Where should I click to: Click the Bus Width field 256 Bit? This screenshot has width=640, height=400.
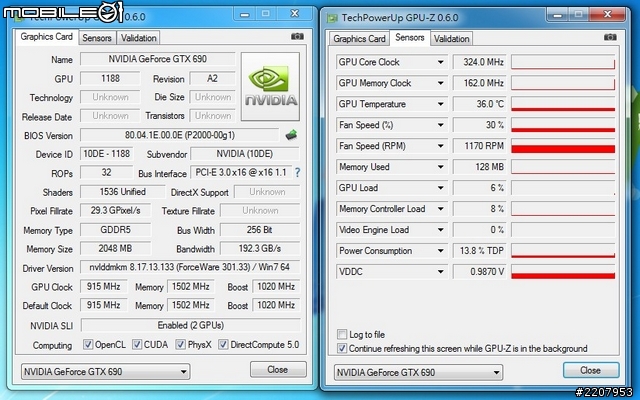pyautogui.click(x=260, y=230)
